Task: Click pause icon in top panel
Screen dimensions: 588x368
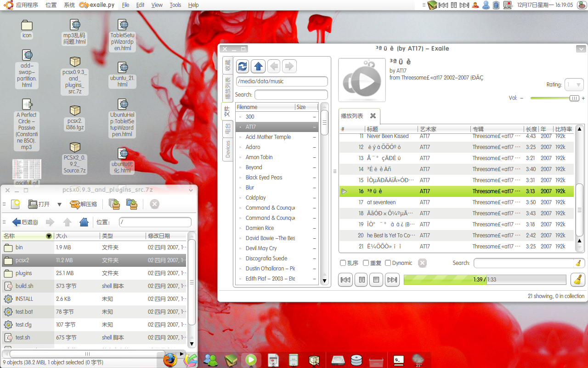Action: point(454,5)
